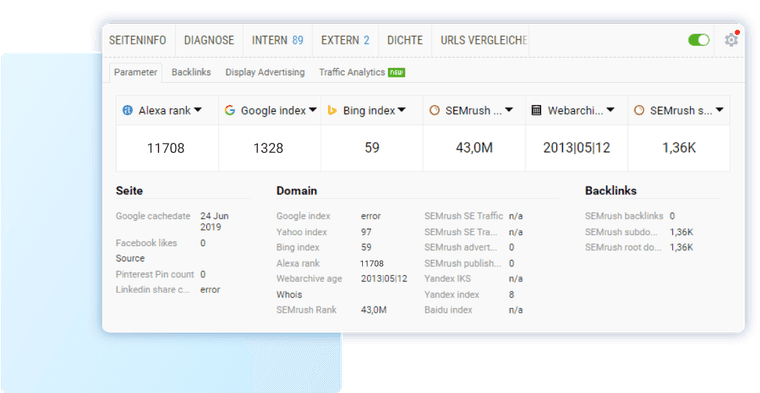Click the Facebook likes label

(x=146, y=243)
